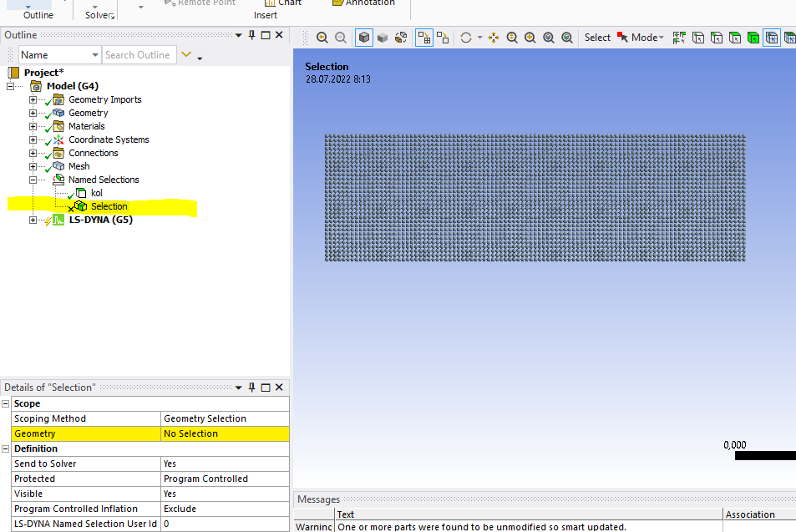Click the Next View magnifier icon

pyautogui.click(x=341, y=38)
